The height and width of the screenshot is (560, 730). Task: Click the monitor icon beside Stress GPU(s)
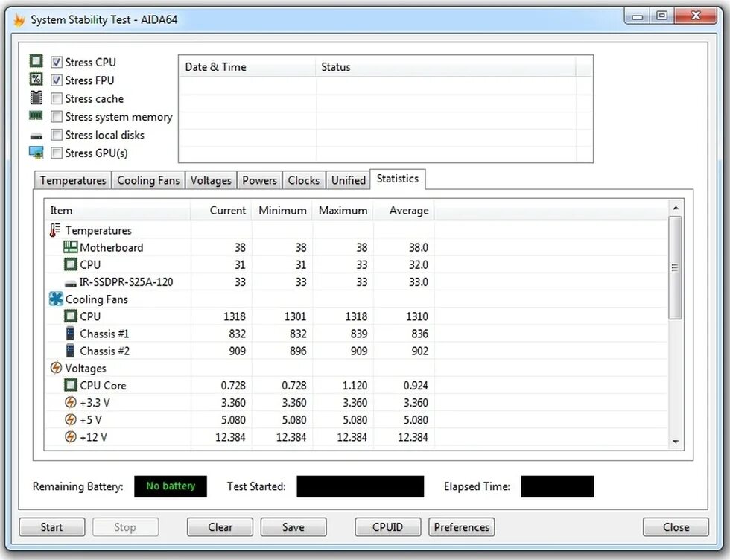click(x=36, y=152)
